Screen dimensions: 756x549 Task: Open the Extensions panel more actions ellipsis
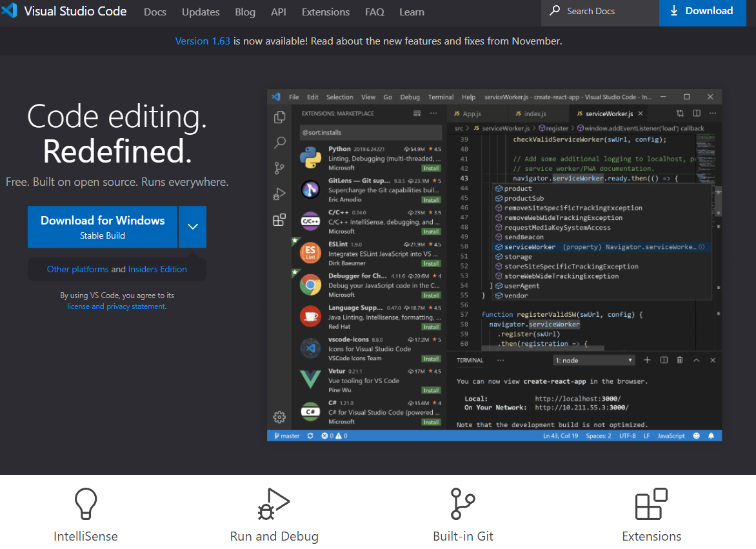(x=433, y=114)
